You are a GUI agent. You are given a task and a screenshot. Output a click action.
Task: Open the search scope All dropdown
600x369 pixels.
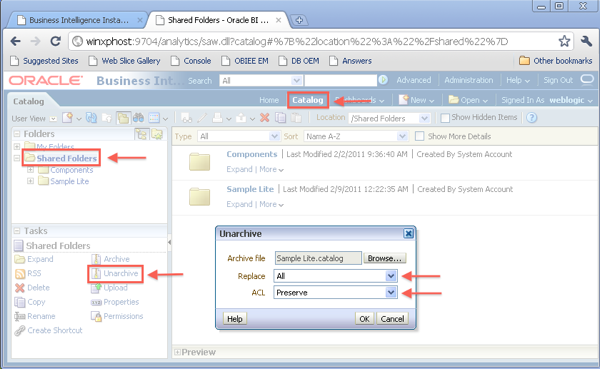click(296, 80)
